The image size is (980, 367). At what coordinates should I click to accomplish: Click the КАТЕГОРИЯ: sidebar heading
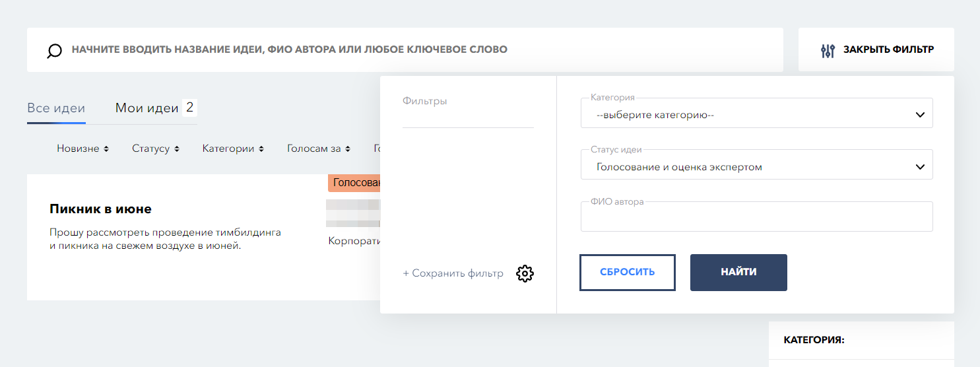(814, 341)
